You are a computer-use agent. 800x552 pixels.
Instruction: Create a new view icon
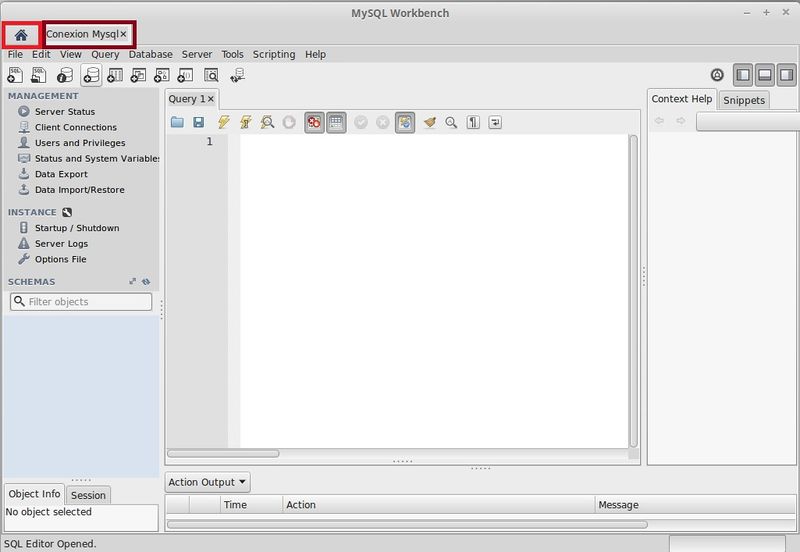[x=138, y=76]
